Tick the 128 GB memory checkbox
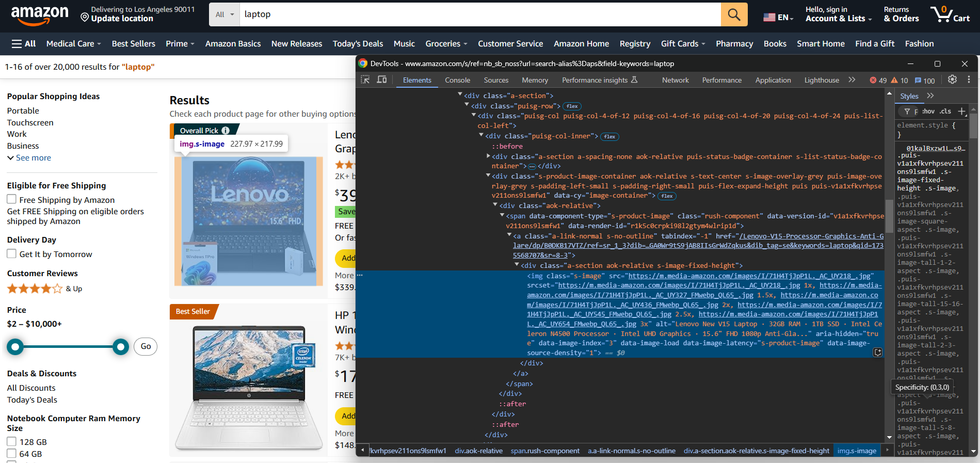This screenshot has height=463, width=980. coord(12,441)
